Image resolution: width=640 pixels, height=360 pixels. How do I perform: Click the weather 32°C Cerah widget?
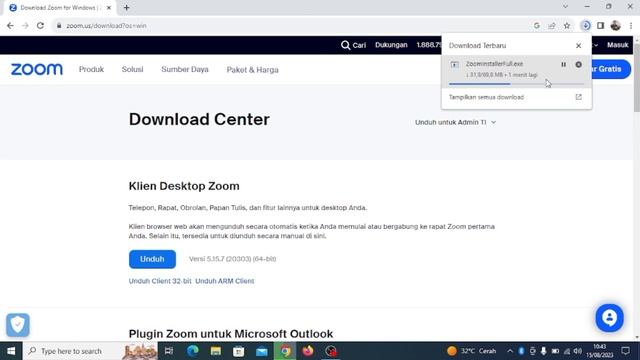(x=471, y=351)
